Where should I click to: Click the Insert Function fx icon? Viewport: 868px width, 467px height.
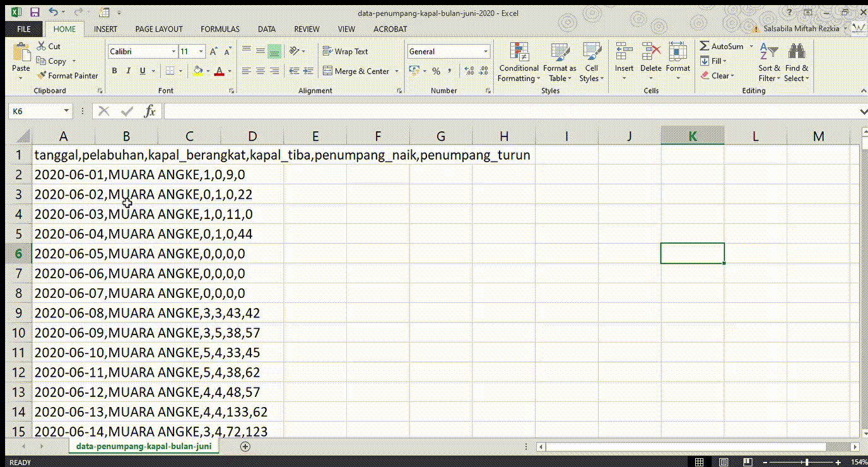click(150, 110)
